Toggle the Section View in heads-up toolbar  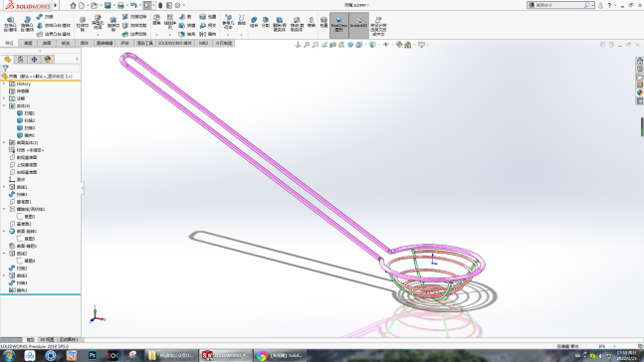click(333, 45)
